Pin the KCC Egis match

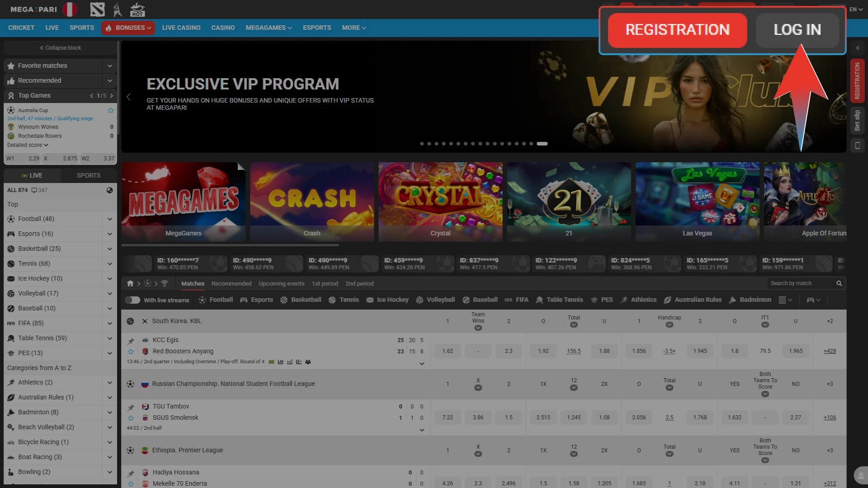click(x=131, y=341)
